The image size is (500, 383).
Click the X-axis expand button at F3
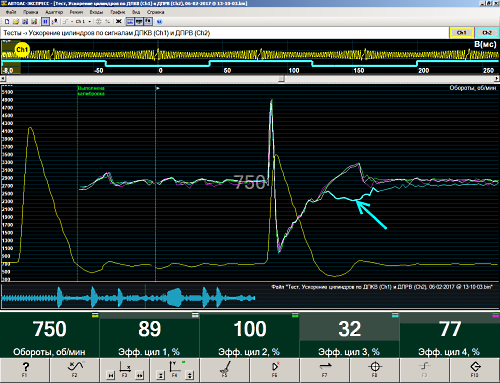(x=140, y=376)
